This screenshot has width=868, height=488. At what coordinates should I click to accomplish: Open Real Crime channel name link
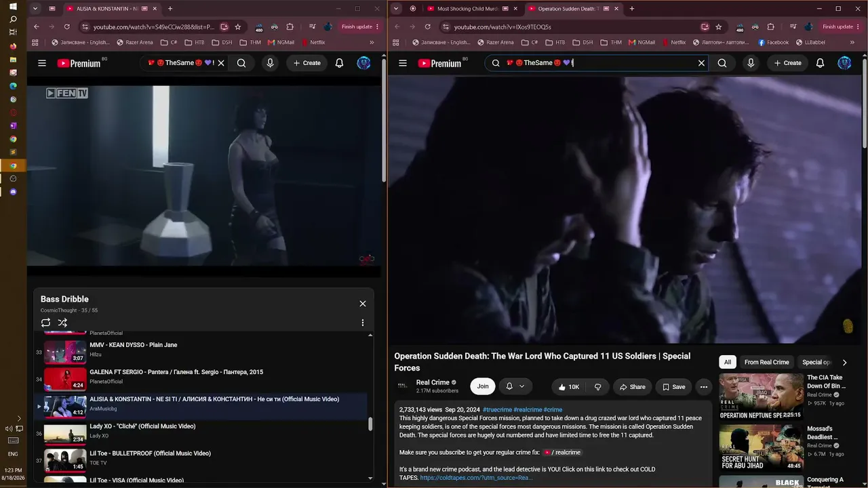[x=433, y=382]
